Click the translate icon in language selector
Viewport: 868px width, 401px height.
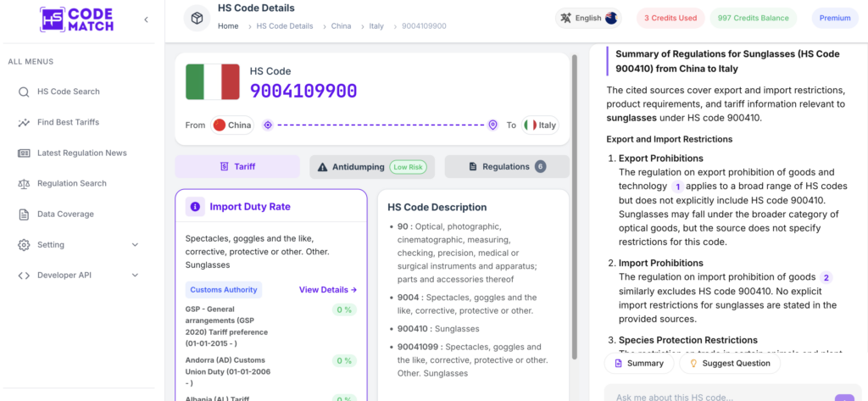pos(565,19)
